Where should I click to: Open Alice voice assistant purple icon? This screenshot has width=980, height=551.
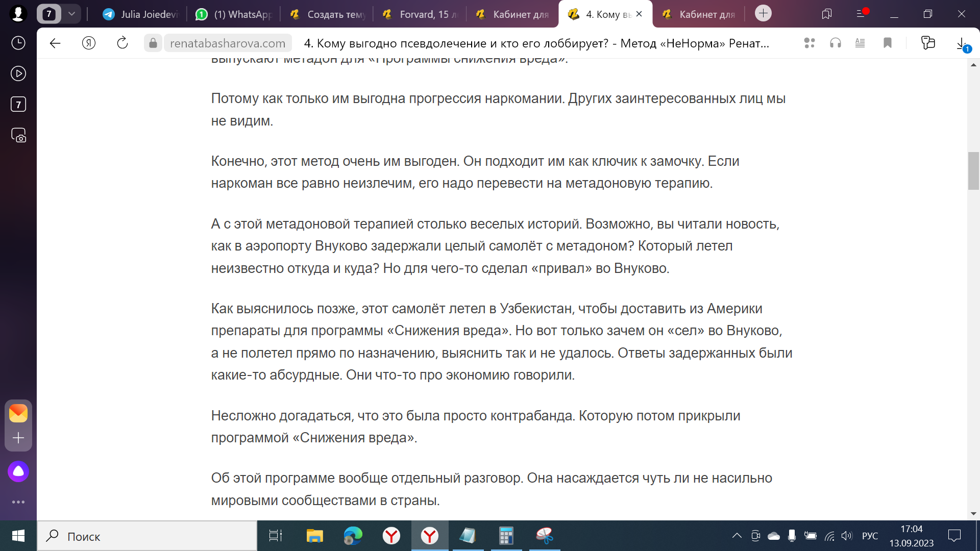point(18,471)
